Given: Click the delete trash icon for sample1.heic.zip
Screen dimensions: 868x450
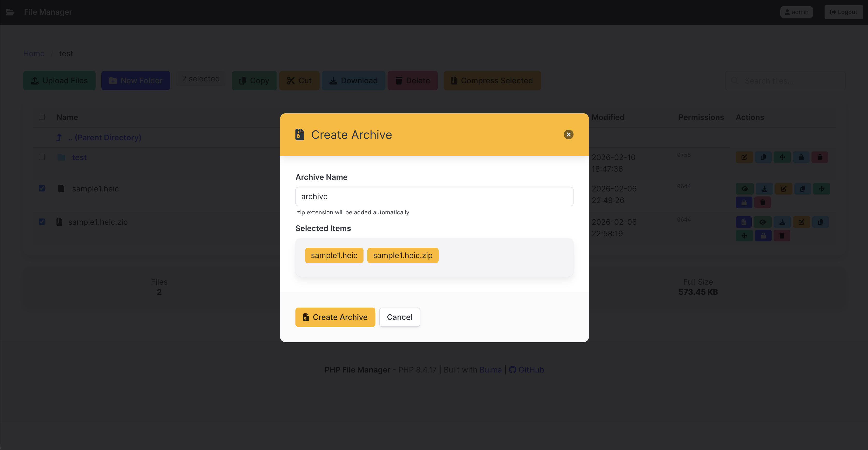Looking at the screenshot, I should (782, 236).
